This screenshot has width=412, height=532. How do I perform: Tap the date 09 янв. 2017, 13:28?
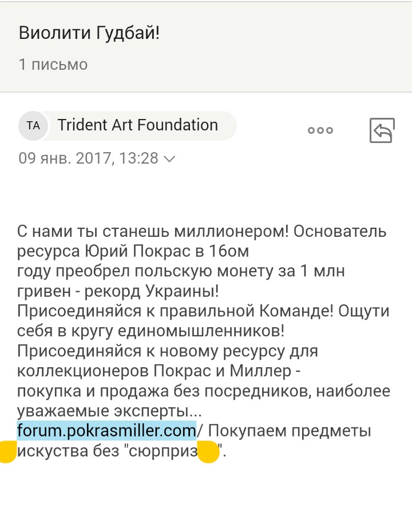tap(88, 158)
